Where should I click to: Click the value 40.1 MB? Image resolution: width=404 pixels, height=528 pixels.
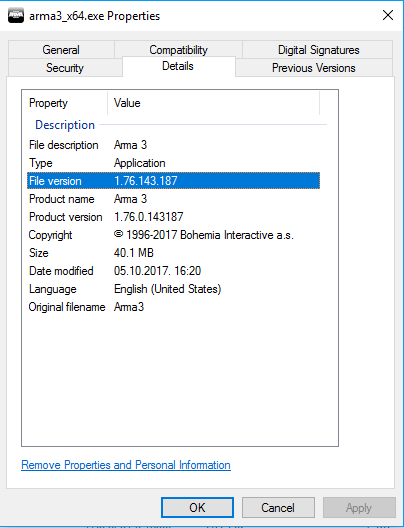coord(134,253)
